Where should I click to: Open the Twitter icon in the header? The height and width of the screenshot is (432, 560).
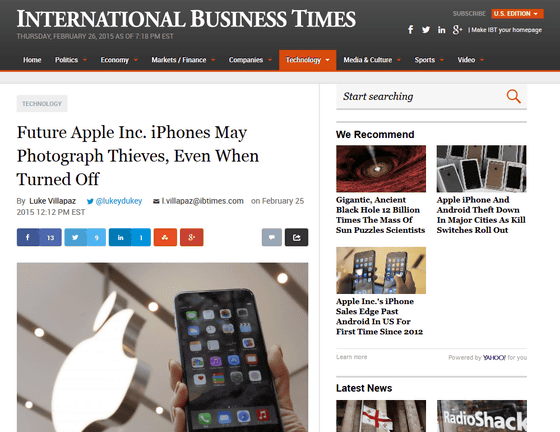coord(426,30)
